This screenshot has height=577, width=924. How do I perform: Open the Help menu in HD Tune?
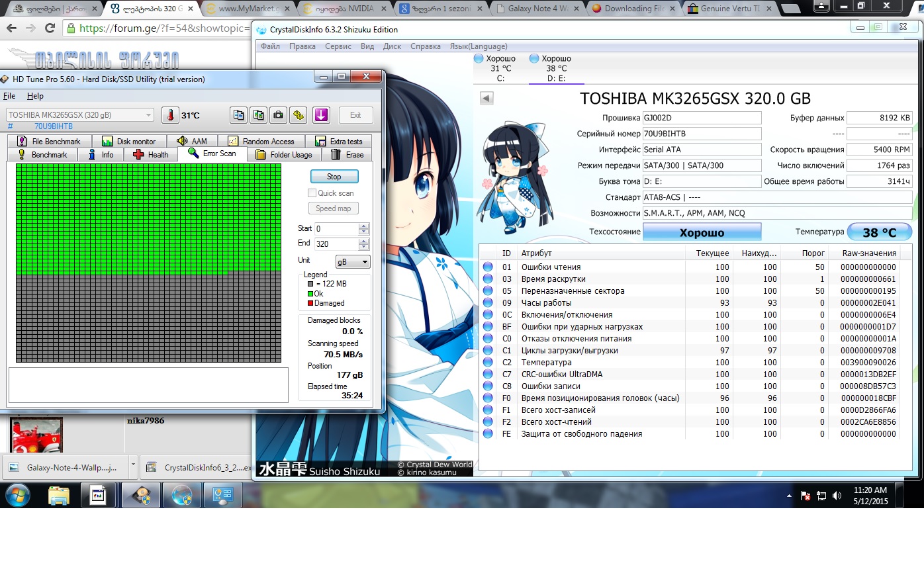[35, 96]
